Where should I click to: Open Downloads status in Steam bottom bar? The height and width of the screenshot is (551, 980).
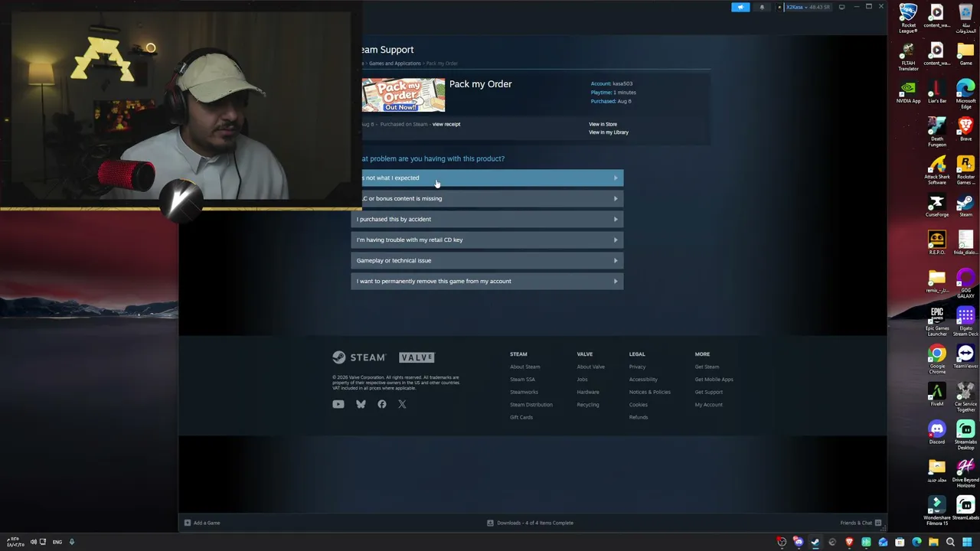point(531,523)
